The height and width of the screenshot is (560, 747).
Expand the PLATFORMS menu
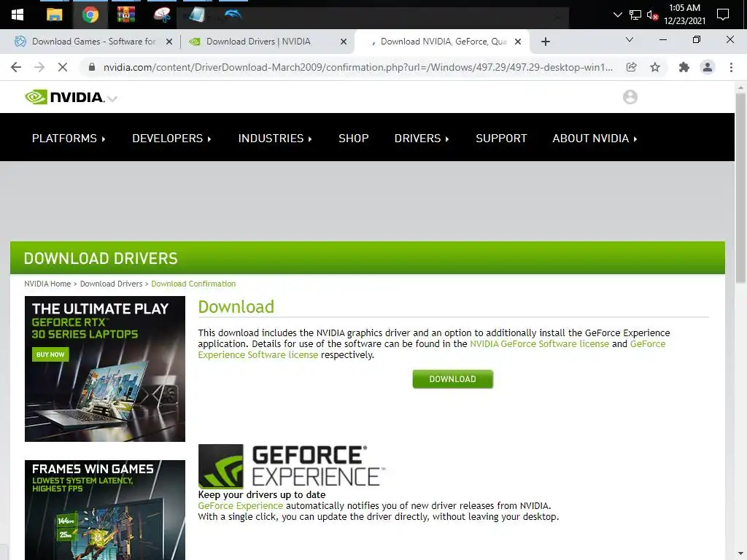69,139
